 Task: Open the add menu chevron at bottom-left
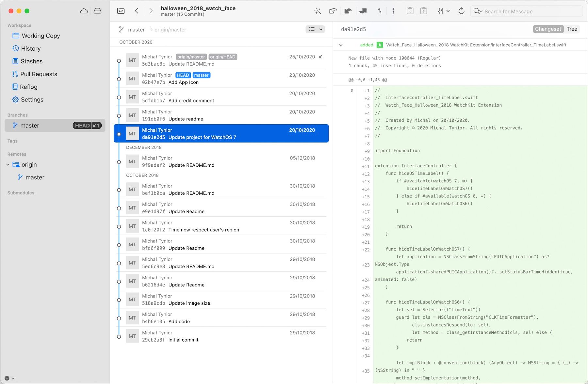tap(13, 378)
